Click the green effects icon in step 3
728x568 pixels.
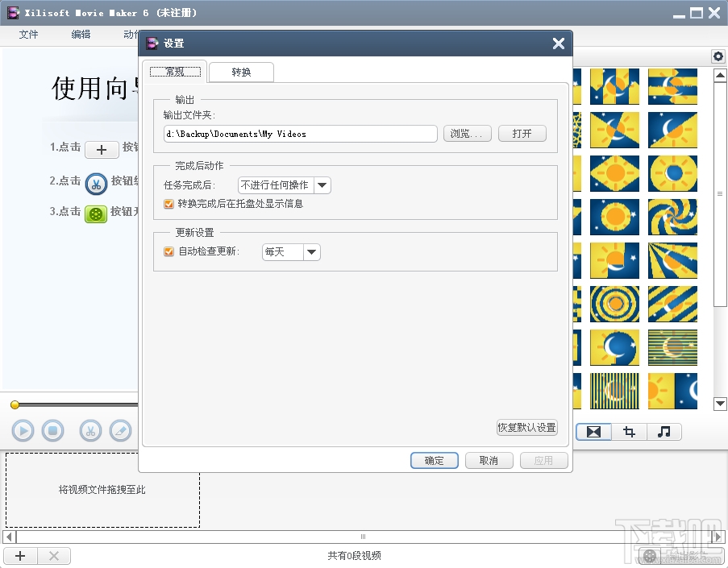tap(95, 215)
